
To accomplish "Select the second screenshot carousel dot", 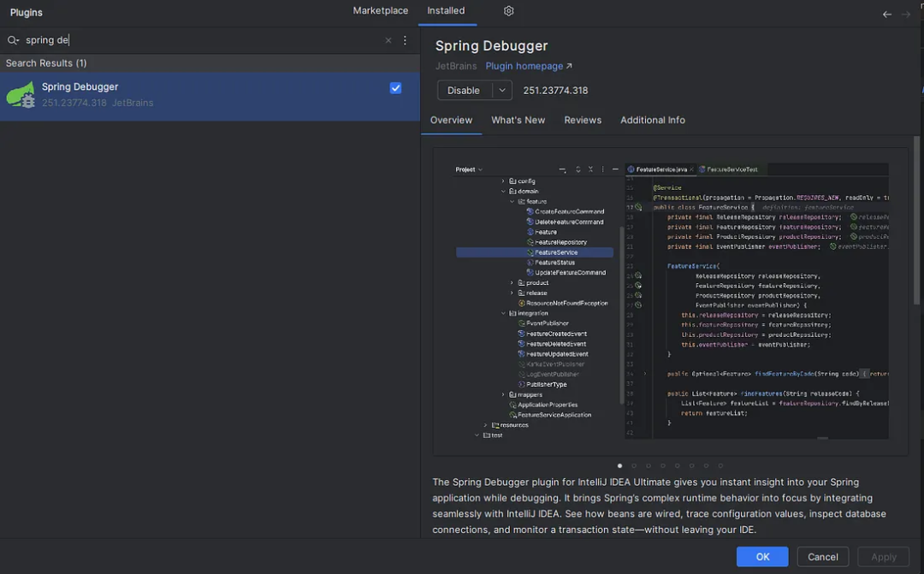I will (634, 465).
